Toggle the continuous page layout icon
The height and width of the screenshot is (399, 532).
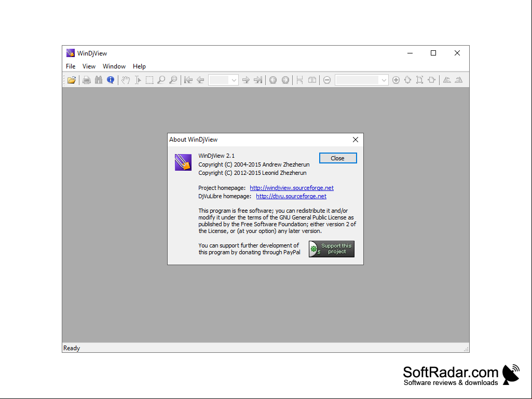pos(299,80)
